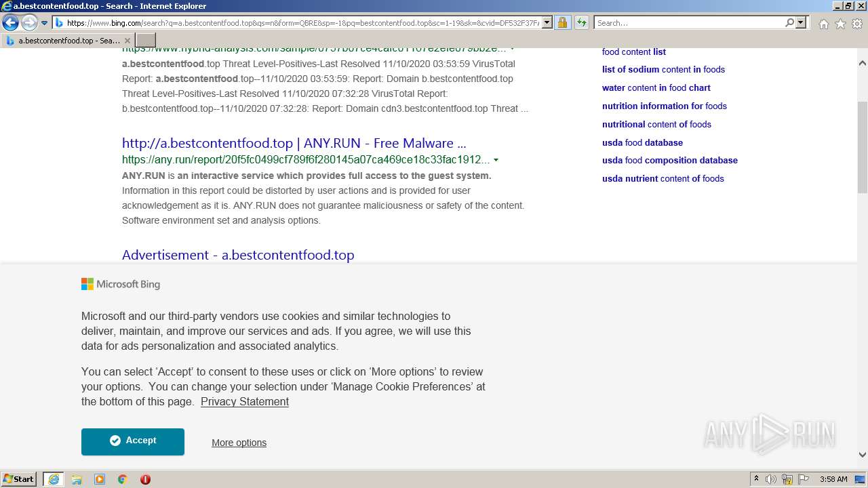Open the Windows Start menu

point(19,479)
